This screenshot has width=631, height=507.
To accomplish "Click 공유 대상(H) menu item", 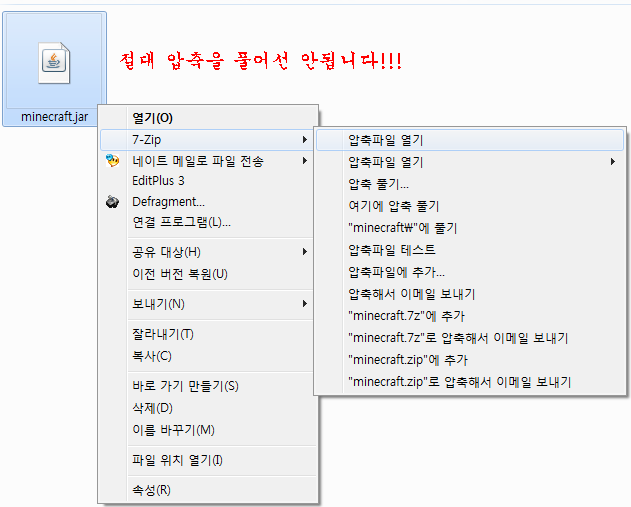I will [x=208, y=252].
